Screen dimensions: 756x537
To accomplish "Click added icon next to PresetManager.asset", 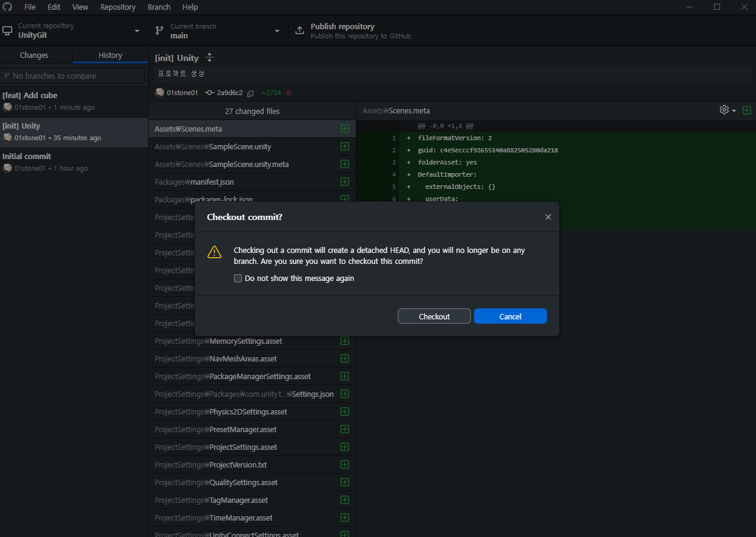I will click(x=345, y=429).
